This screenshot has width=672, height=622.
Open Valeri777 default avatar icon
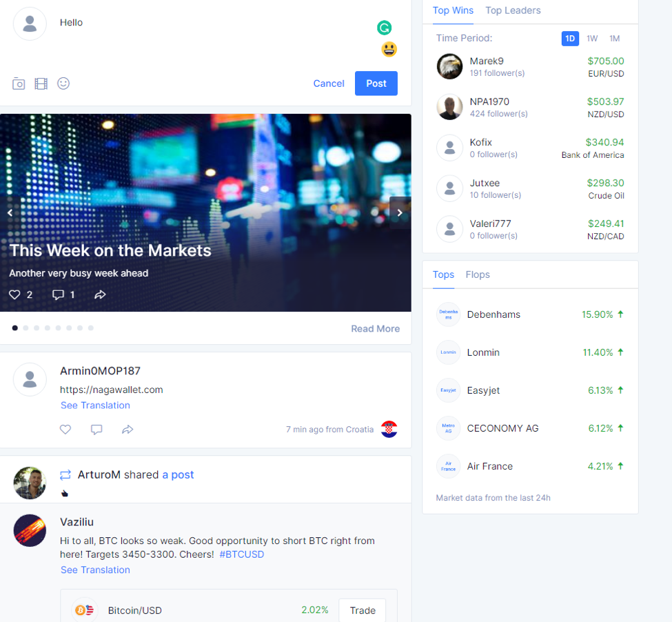[449, 229]
